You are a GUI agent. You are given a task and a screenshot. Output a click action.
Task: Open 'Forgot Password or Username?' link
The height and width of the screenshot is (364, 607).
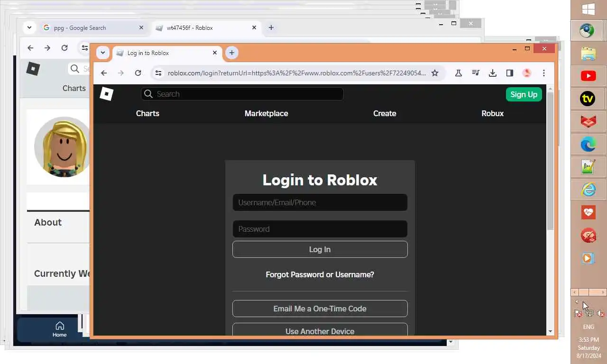(x=320, y=274)
